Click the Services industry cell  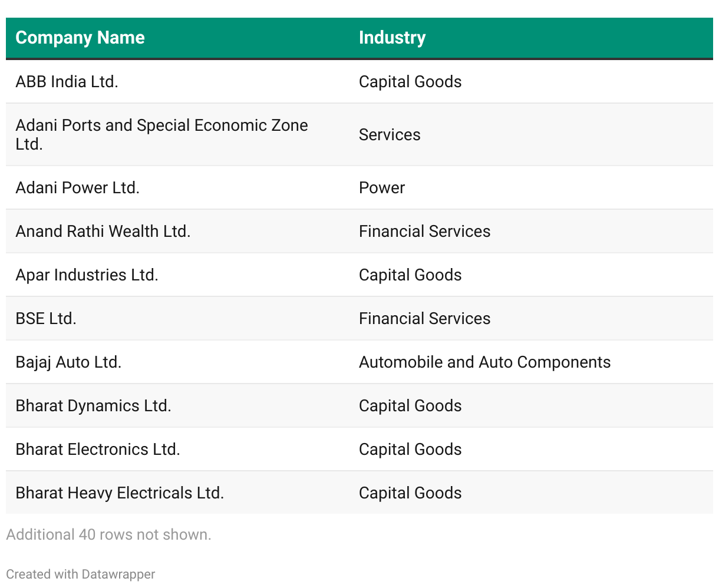tap(390, 134)
